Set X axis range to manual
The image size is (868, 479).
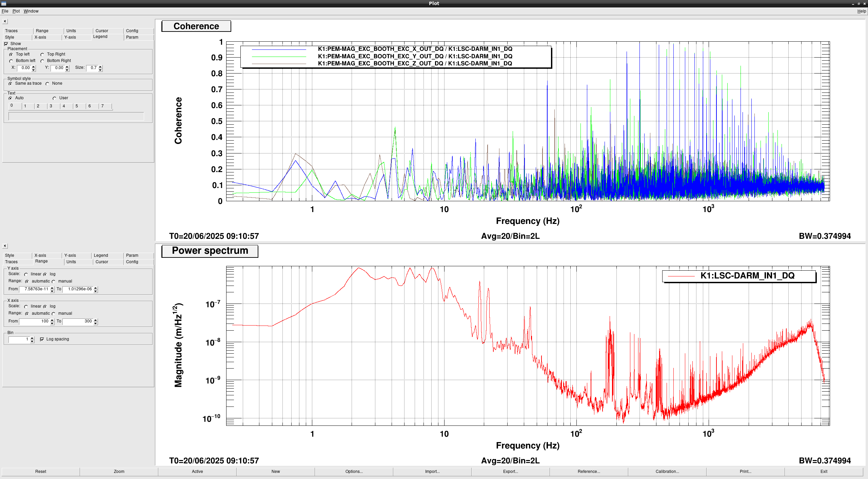(54, 314)
